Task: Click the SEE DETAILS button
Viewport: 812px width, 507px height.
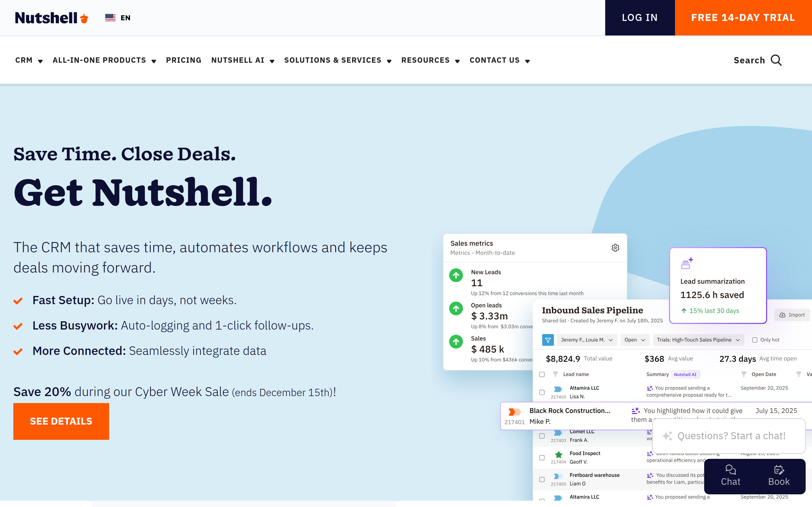Action: pyautogui.click(x=61, y=421)
